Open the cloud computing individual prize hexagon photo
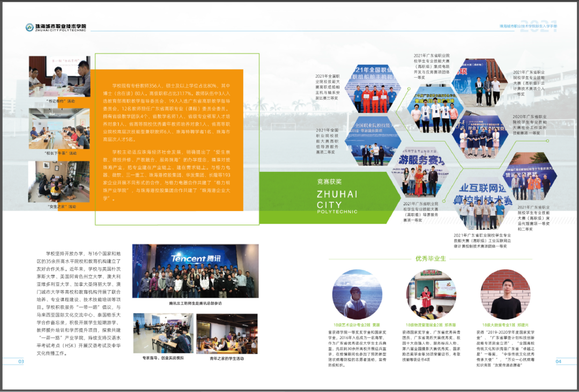579x392 pixels. click(x=481, y=83)
